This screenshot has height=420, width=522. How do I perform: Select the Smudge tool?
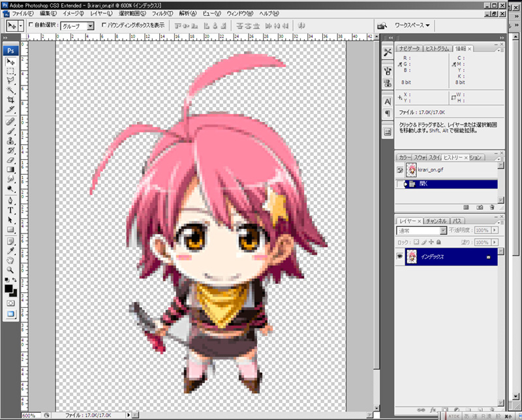[x=10, y=179]
